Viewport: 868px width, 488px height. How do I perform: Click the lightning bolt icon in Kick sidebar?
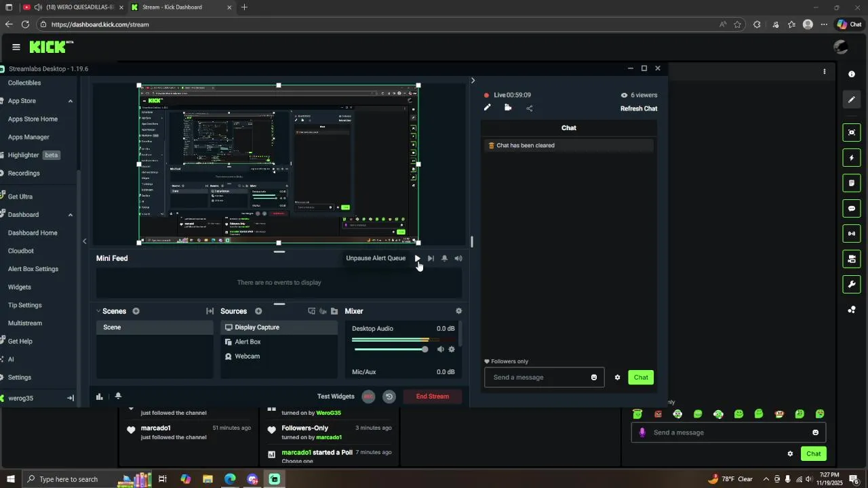(x=852, y=158)
